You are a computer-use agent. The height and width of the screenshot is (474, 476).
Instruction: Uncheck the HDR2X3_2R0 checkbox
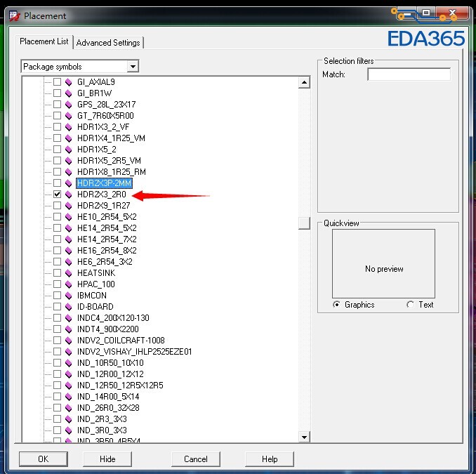click(x=57, y=195)
